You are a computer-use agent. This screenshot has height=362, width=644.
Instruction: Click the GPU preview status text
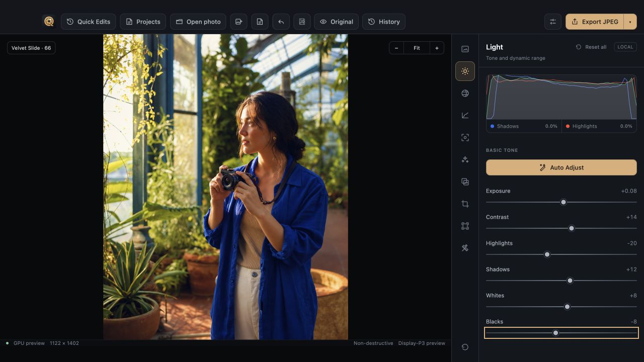pos(29,343)
